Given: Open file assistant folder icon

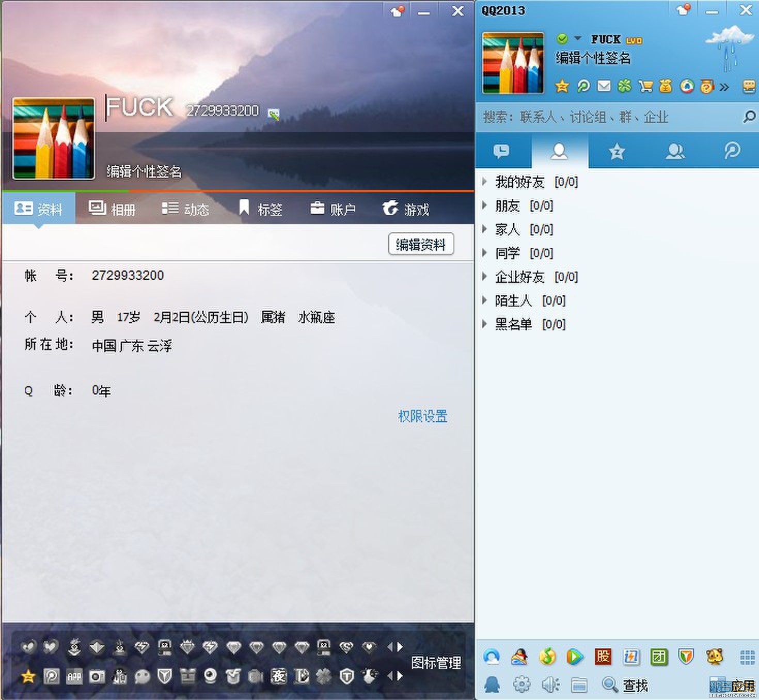Looking at the screenshot, I should (579, 685).
